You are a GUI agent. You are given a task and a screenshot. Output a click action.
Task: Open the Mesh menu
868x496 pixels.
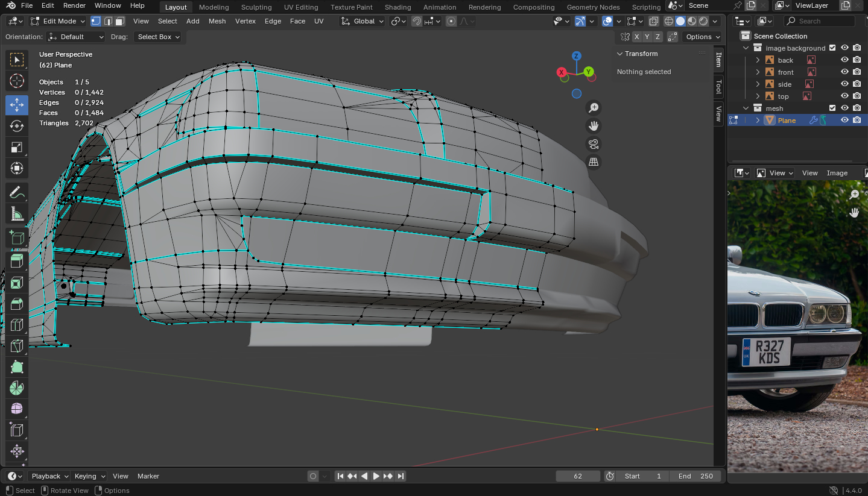point(217,21)
